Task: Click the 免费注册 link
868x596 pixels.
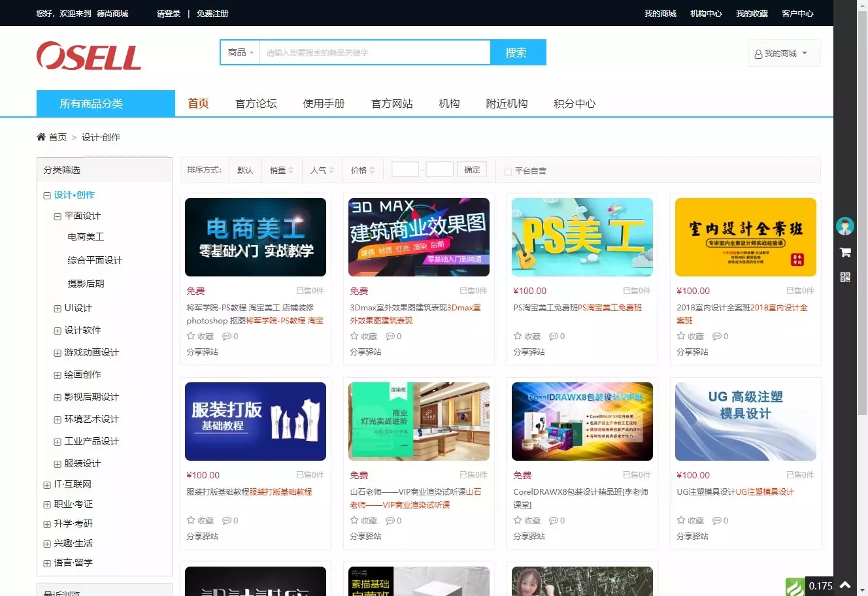Action: 212,13
